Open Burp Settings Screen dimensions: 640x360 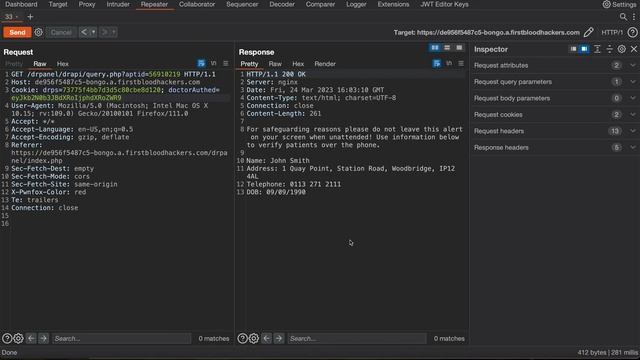pyautogui.click(x=619, y=4)
